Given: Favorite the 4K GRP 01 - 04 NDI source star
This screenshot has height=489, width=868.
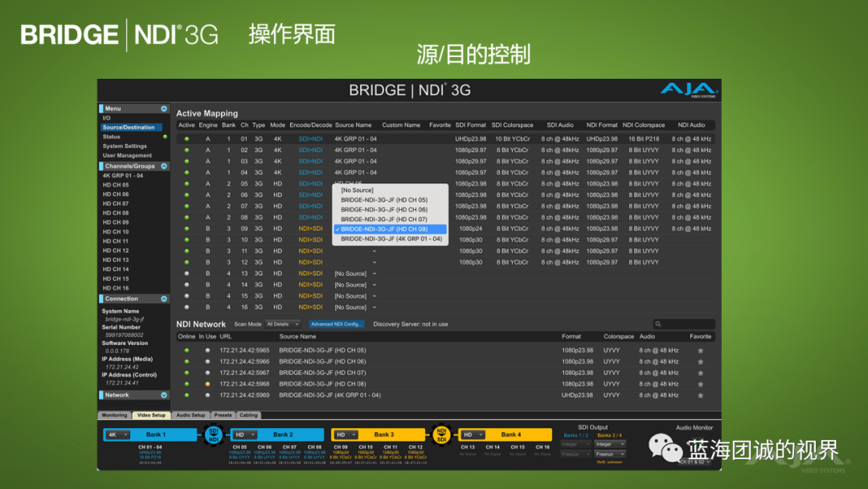Looking at the screenshot, I should [700, 396].
